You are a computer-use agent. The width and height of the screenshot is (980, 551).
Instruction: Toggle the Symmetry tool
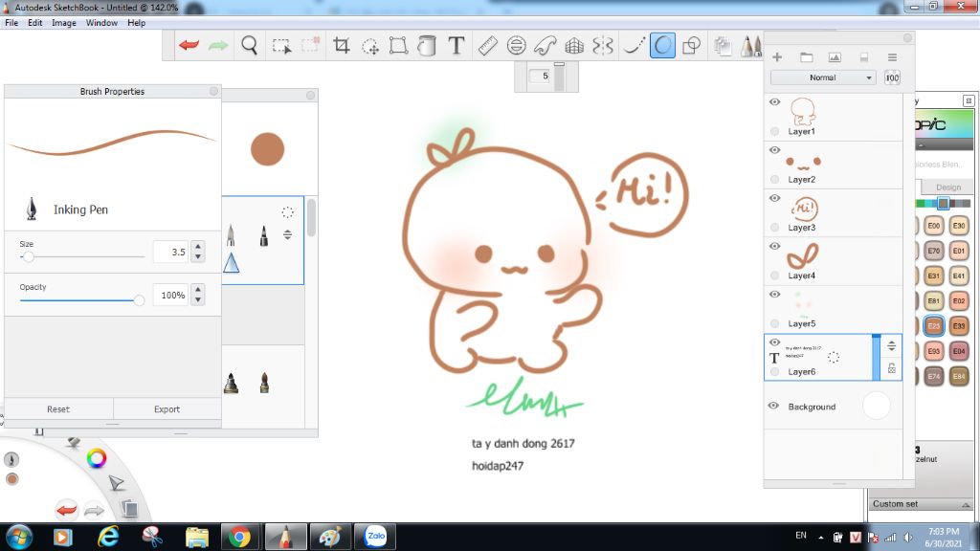pyautogui.click(x=603, y=46)
